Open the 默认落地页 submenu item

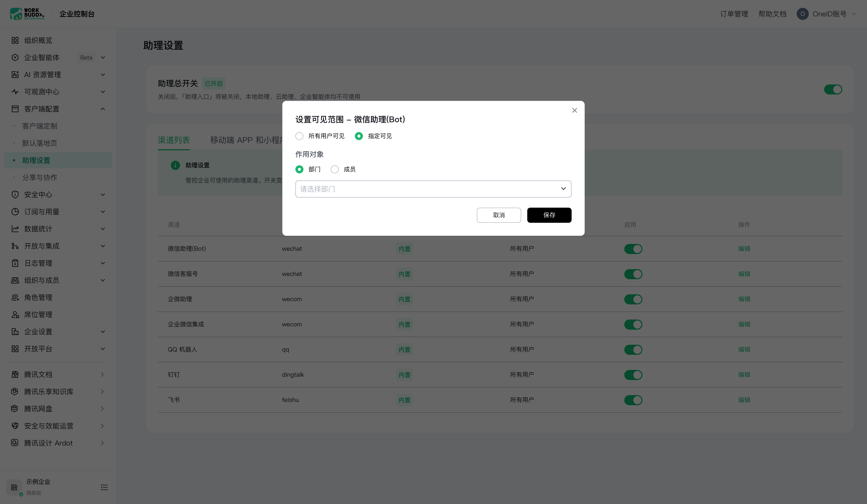pyautogui.click(x=40, y=143)
